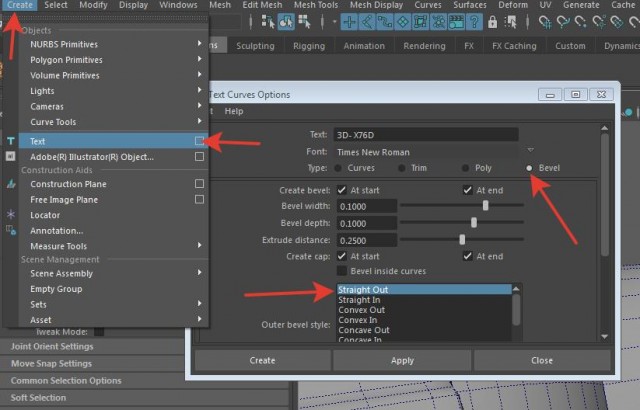Viewport: 640px width, 410px height.
Task: Click the dialog Close button
Action: [x=542, y=361]
